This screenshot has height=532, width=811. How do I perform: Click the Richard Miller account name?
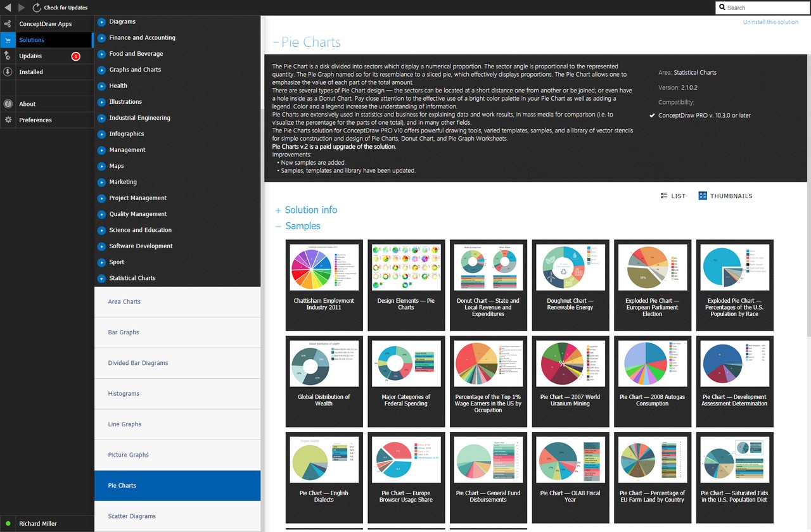coord(38,524)
